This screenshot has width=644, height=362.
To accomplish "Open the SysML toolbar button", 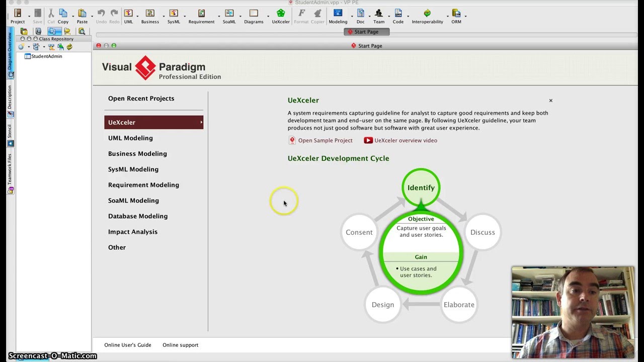I will [174, 16].
